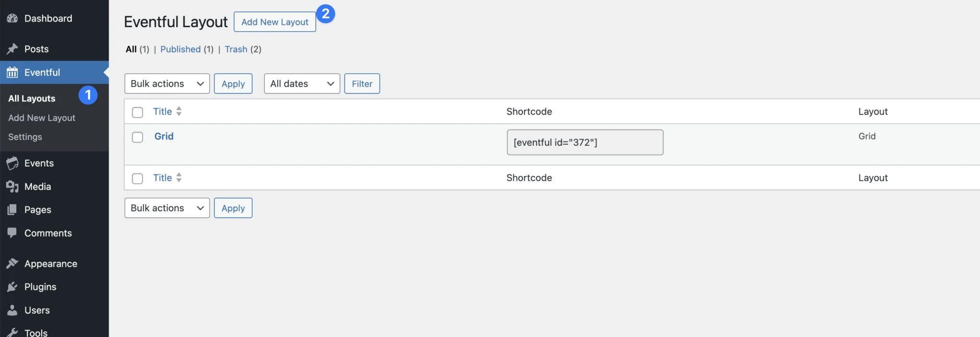Click the Plugins plug icon
Image resolution: width=980 pixels, height=337 pixels.
[x=12, y=287]
